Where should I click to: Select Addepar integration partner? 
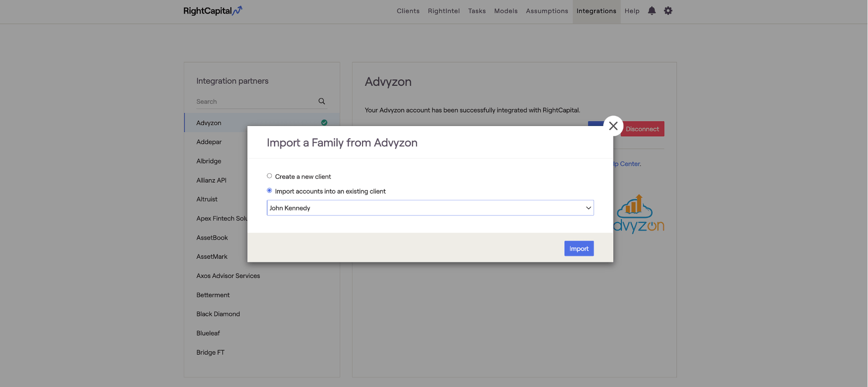pos(209,142)
